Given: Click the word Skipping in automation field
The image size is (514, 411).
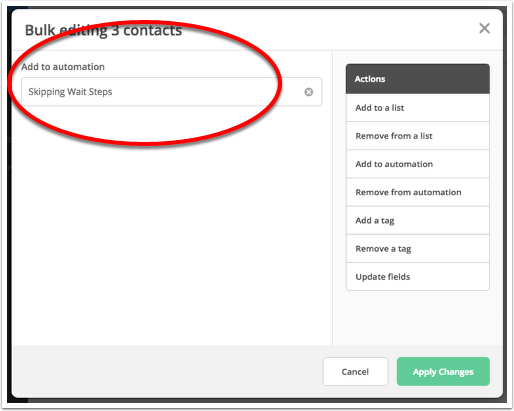Looking at the screenshot, I should (47, 92).
